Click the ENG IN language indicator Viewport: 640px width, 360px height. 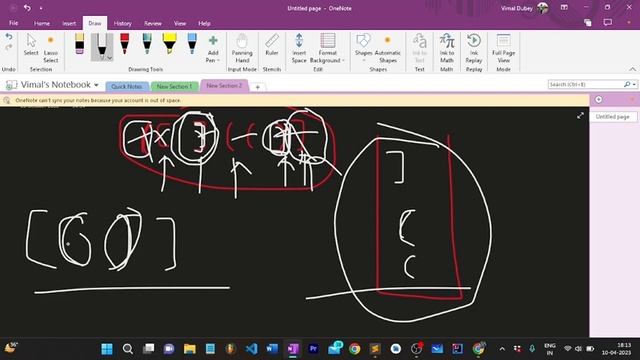[x=550, y=349]
